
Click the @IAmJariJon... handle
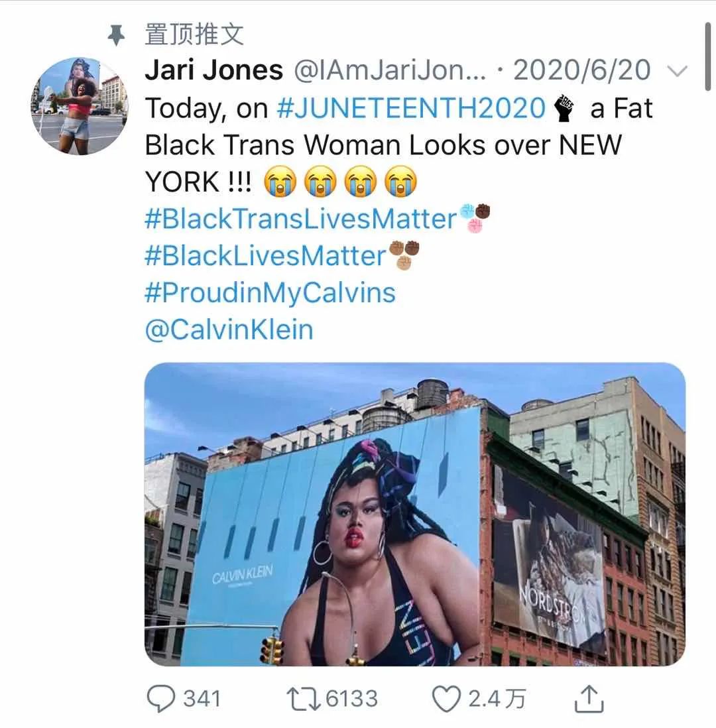coord(390,70)
